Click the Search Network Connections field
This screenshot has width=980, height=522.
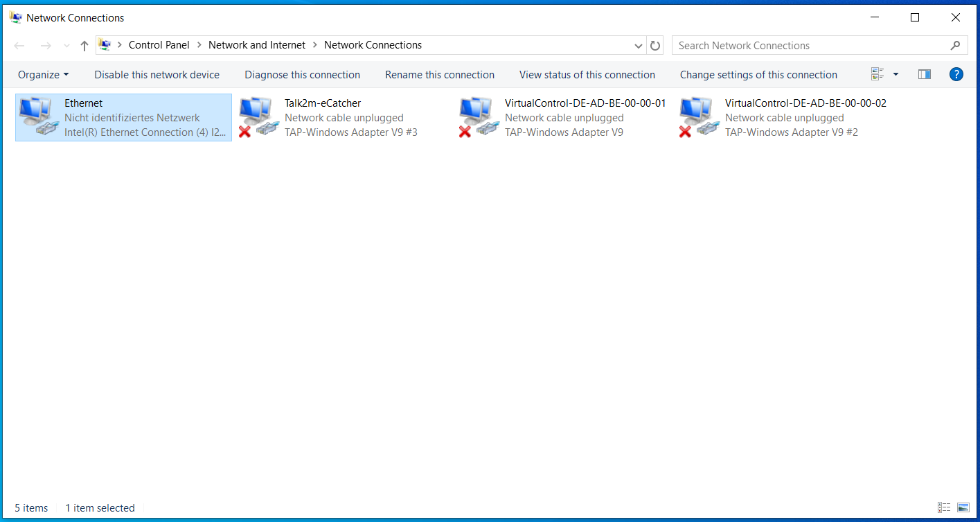pyautogui.click(x=807, y=46)
